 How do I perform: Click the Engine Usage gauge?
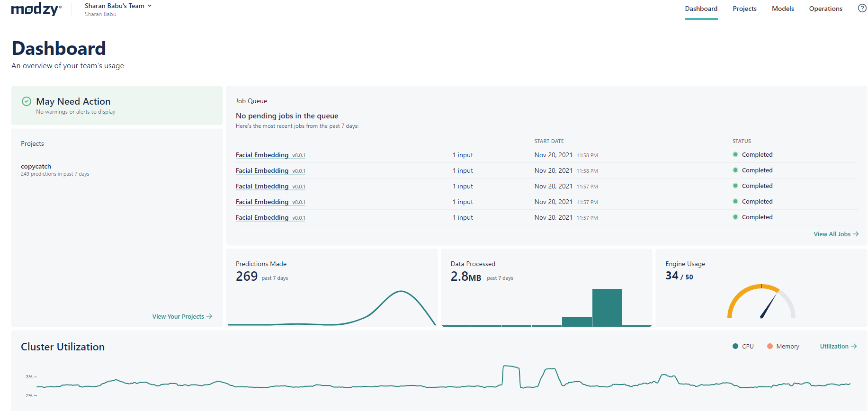coord(761,301)
